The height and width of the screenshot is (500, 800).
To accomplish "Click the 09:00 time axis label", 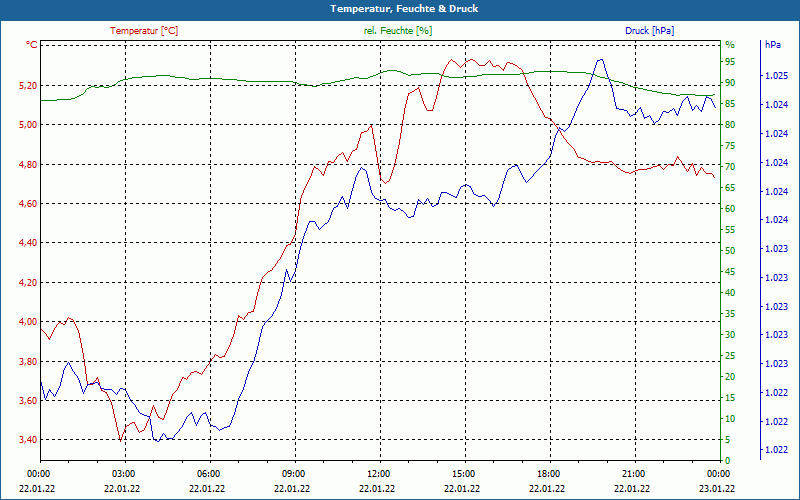I will [292, 473].
